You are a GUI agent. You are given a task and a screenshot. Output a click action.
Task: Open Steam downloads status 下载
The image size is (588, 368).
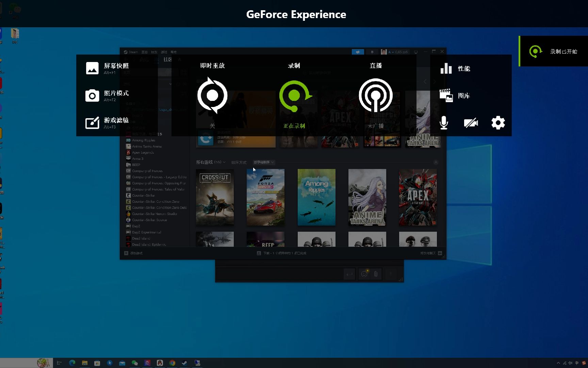click(281, 253)
